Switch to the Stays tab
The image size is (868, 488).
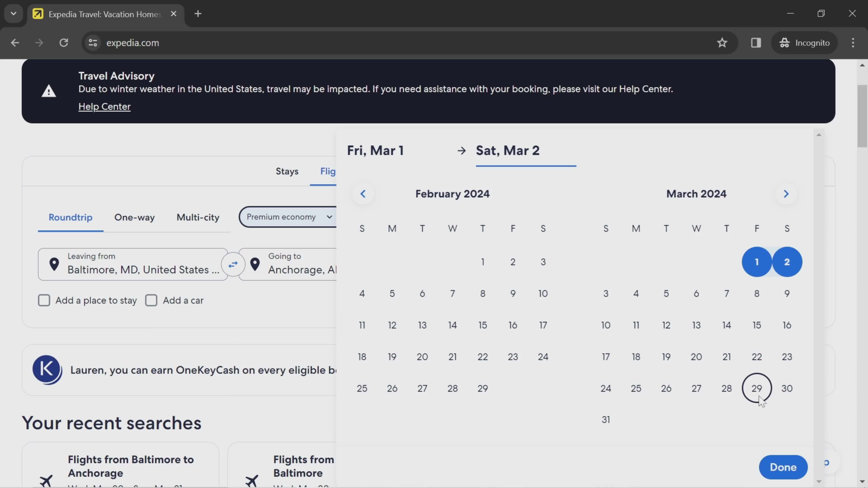pyautogui.click(x=287, y=171)
